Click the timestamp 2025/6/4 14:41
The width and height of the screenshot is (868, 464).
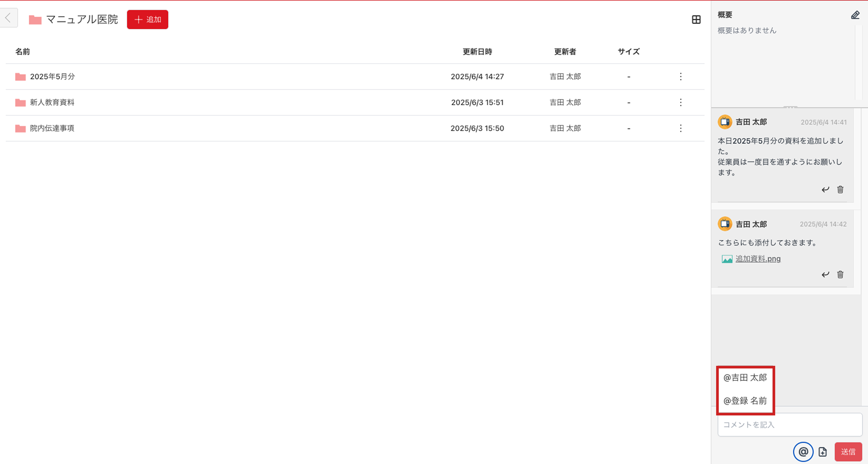(823, 122)
